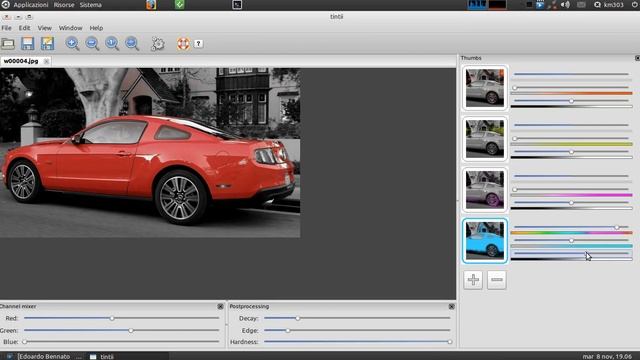Click the volume speaker icon
Viewport: 640px width, 360px height.
coord(565,4)
